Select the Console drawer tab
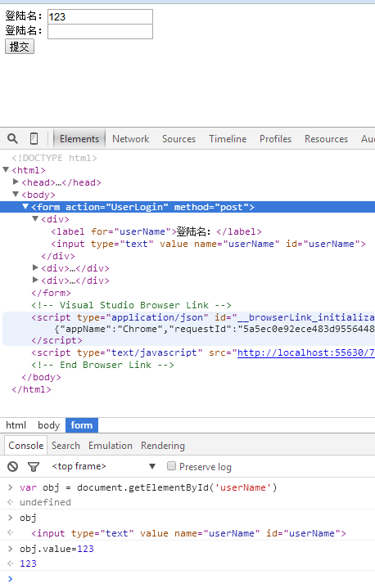Image resolution: width=375 pixels, height=588 pixels. (26, 446)
